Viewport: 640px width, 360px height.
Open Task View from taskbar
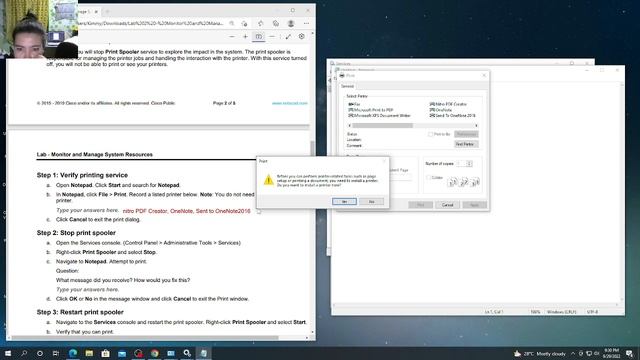pos(56,353)
